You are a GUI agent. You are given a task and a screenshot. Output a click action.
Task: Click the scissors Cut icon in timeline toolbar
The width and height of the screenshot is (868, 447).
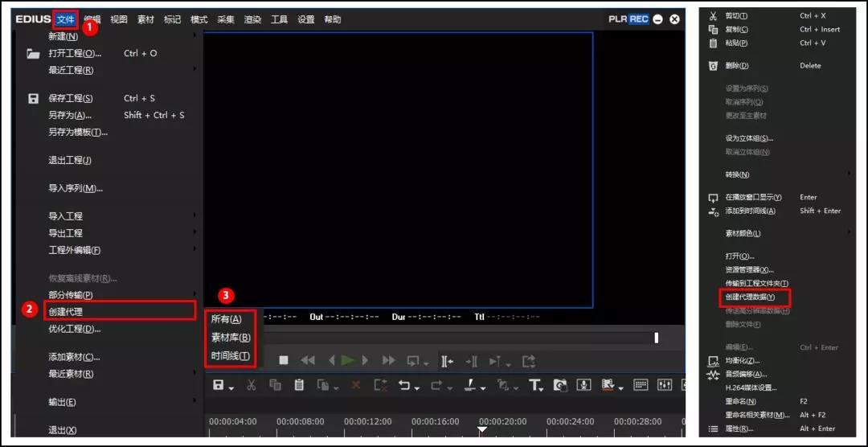251,385
